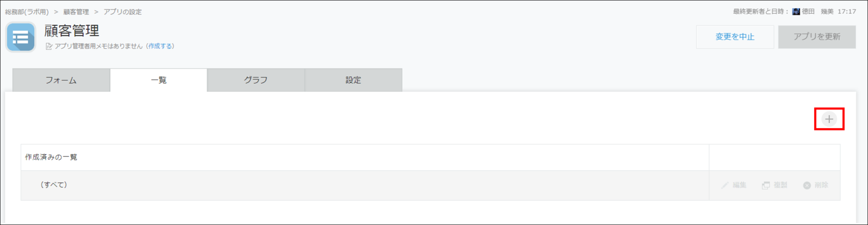Go to the 設定 tab

pyautogui.click(x=354, y=80)
